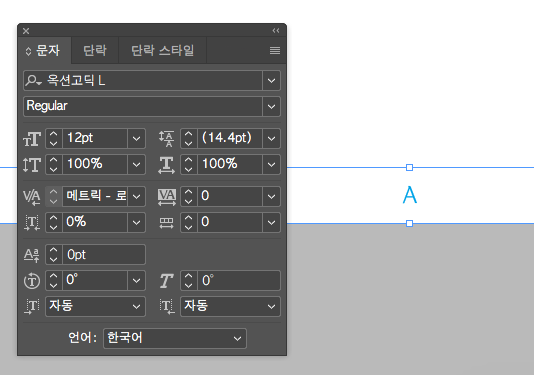Screen dimensions: 534x375
Task: Click the font size stepper arrows
Action: click(x=53, y=138)
